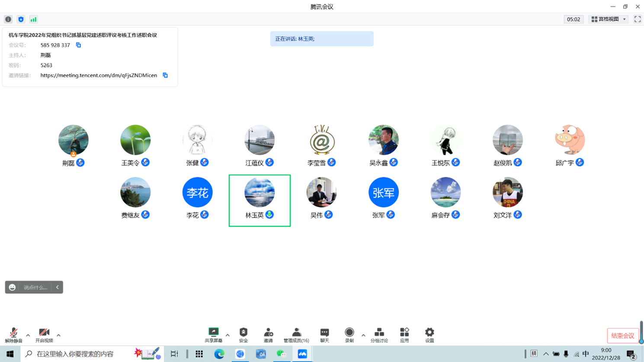Click the 共享屏幕 share screen button
The image size is (644, 362).
pyautogui.click(x=213, y=335)
